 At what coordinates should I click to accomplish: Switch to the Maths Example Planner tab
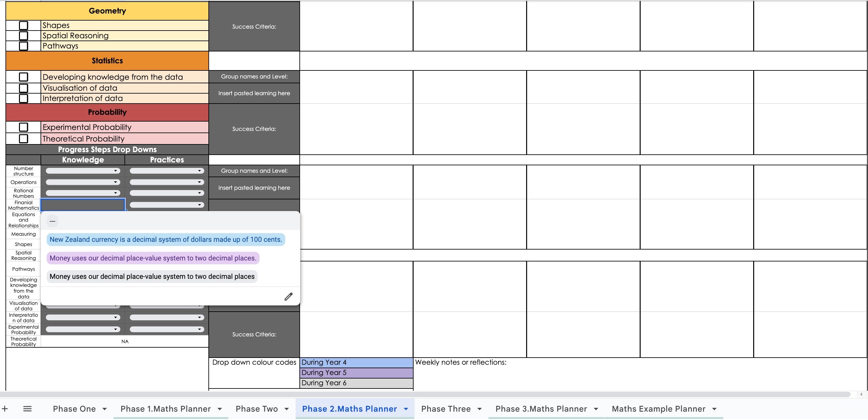[x=659, y=408]
